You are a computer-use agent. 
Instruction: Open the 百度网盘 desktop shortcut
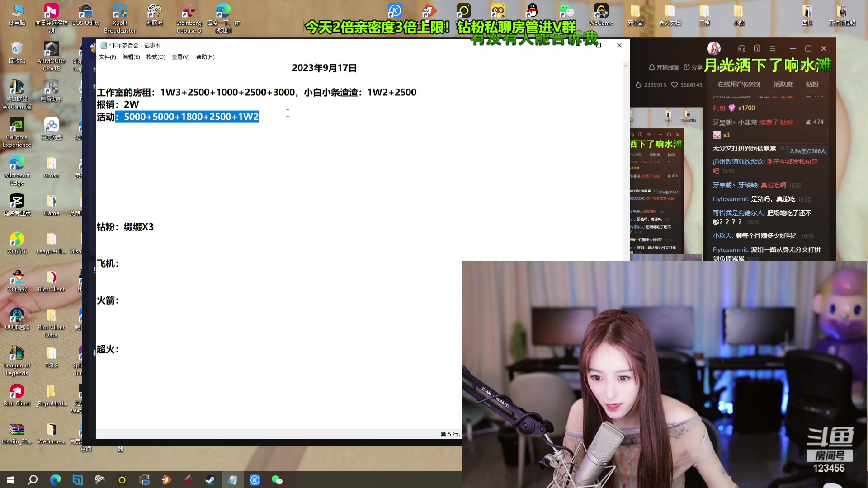pos(52,129)
